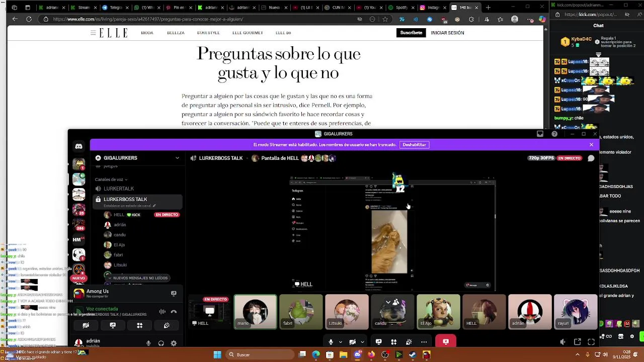Disconnect from voice via hang-up phone icon
This screenshot has width=644, height=362.
coord(174,312)
